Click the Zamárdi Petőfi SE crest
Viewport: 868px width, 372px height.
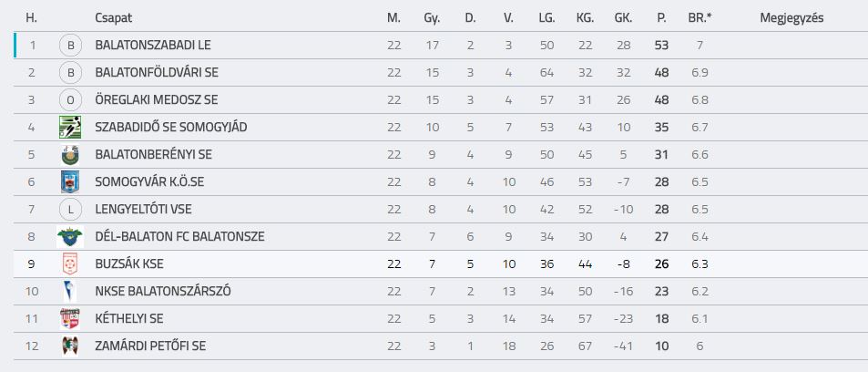(x=70, y=346)
